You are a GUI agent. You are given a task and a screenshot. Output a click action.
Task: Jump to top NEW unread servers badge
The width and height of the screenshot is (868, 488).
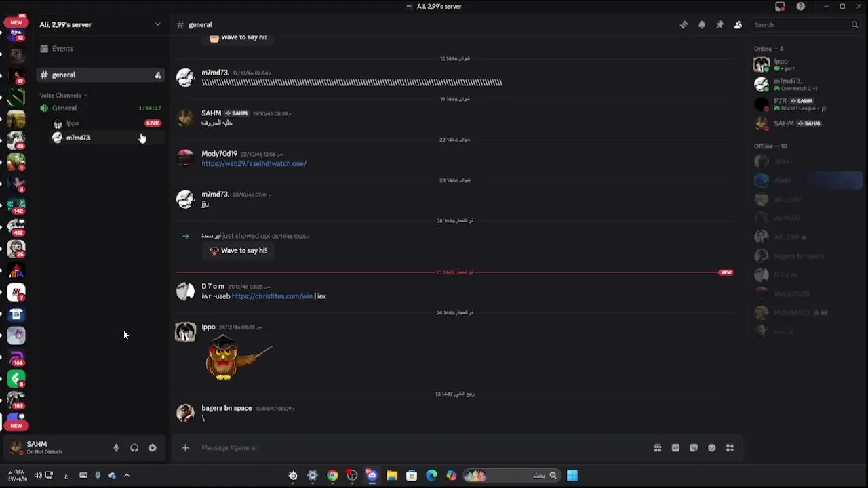(x=16, y=22)
